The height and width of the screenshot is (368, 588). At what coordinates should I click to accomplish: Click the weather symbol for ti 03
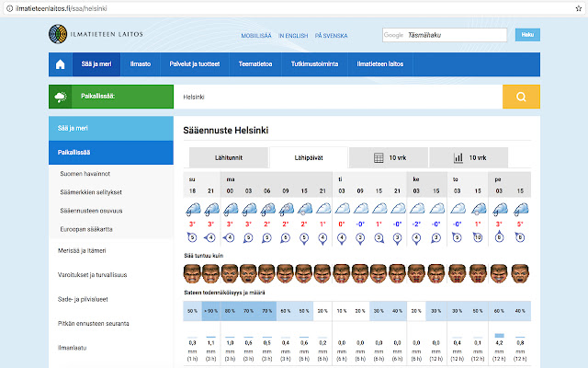pos(342,209)
